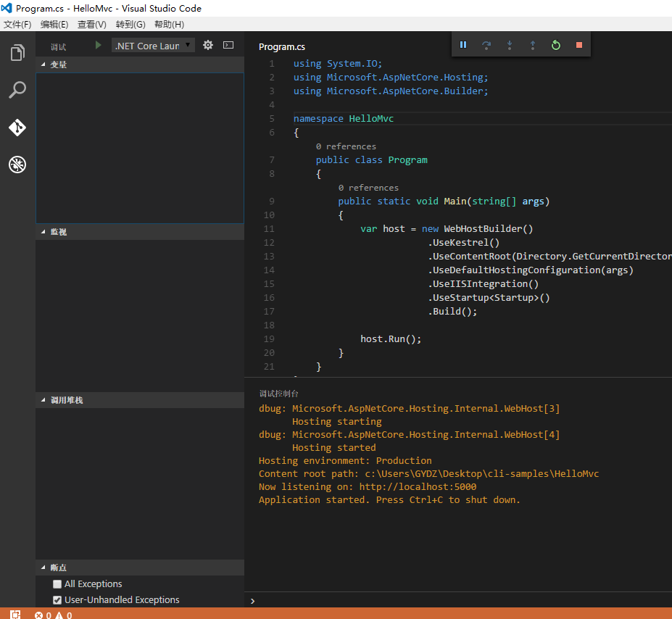Step into in the debug toolbar
The width and height of the screenshot is (672, 619).
510,44
